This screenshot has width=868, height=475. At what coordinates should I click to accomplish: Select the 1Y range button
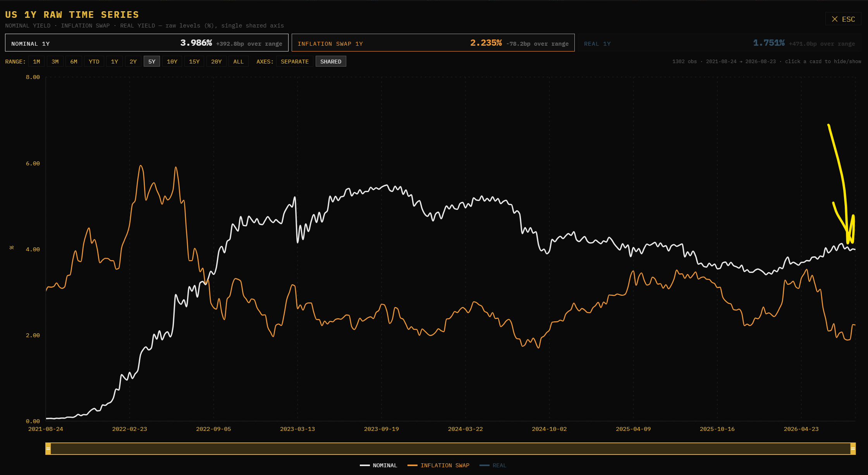tap(115, 62)
